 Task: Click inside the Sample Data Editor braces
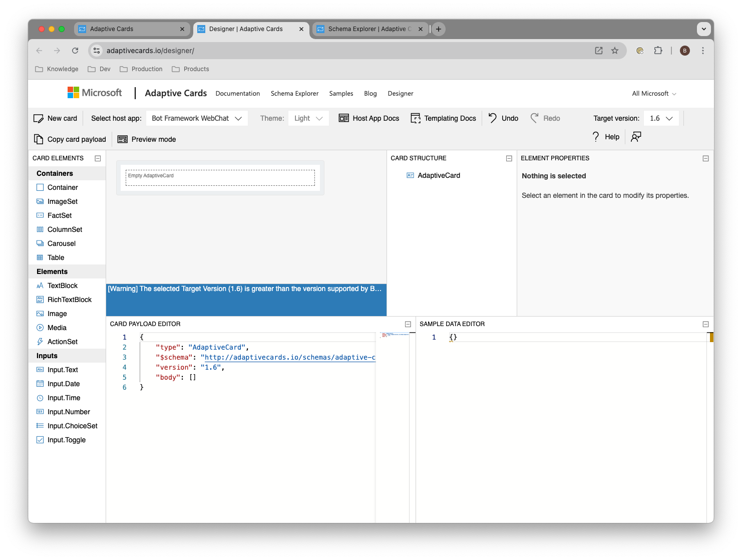click(453, 337)
